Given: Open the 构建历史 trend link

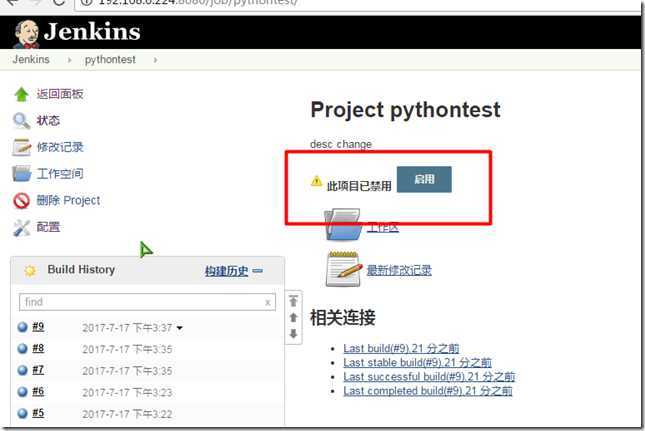Looking at the screenshot, I should coord(227,271).
